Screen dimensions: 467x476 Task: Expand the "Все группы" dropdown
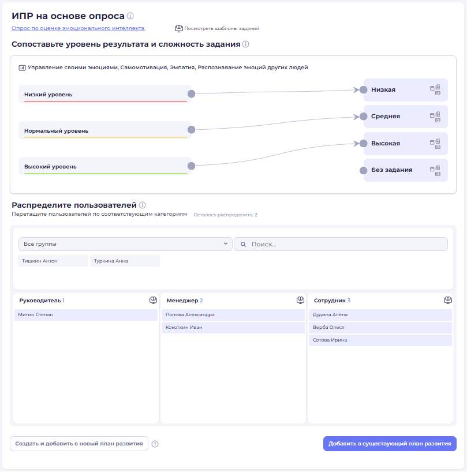click(x=125, y=244)
